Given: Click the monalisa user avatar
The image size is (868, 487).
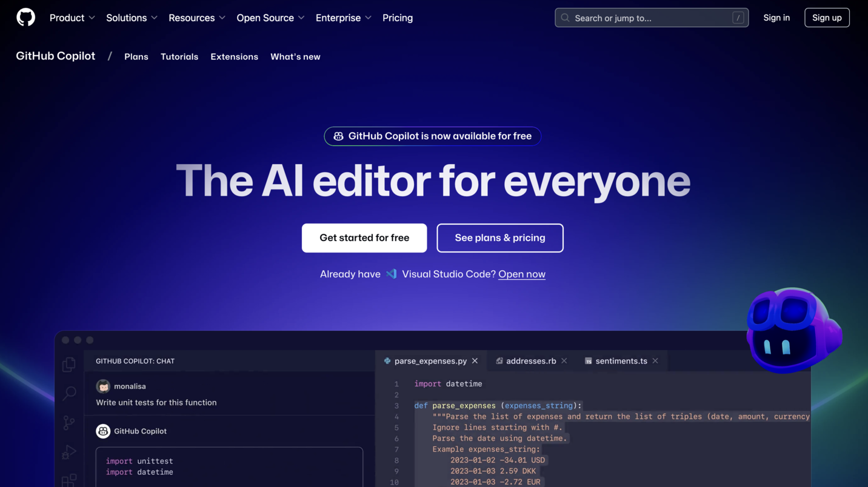Looking at the screenshot, I should coord(103,386).
